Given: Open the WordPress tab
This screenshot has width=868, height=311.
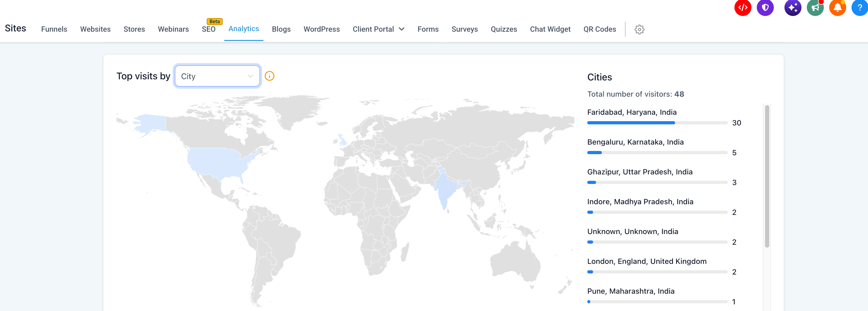Looking at the screenshot, I should click(321, 29).
